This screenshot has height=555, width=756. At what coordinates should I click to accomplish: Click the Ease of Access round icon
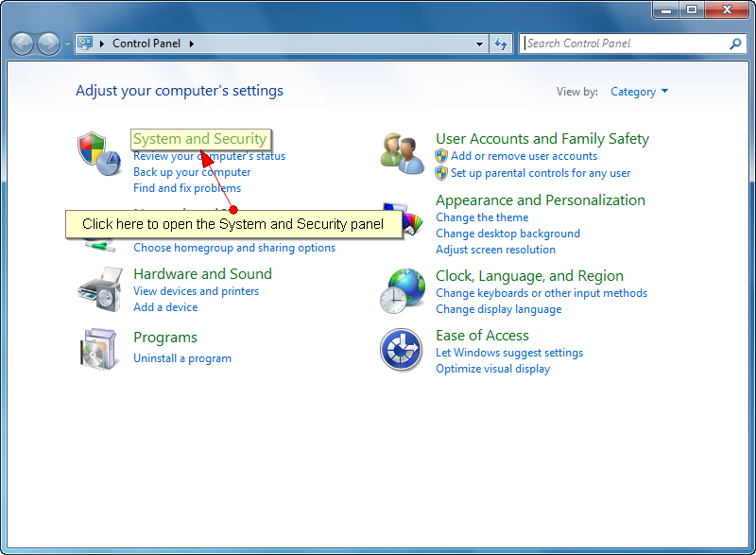click(401, 350)
